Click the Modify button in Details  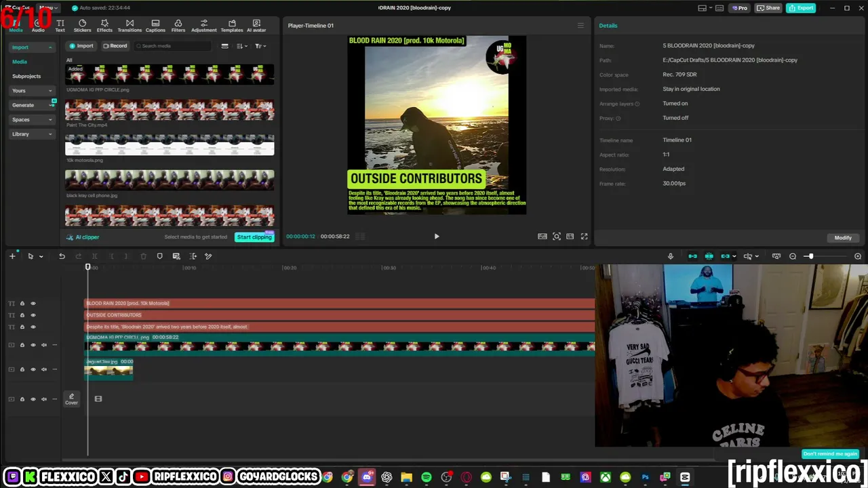[843, 238]
